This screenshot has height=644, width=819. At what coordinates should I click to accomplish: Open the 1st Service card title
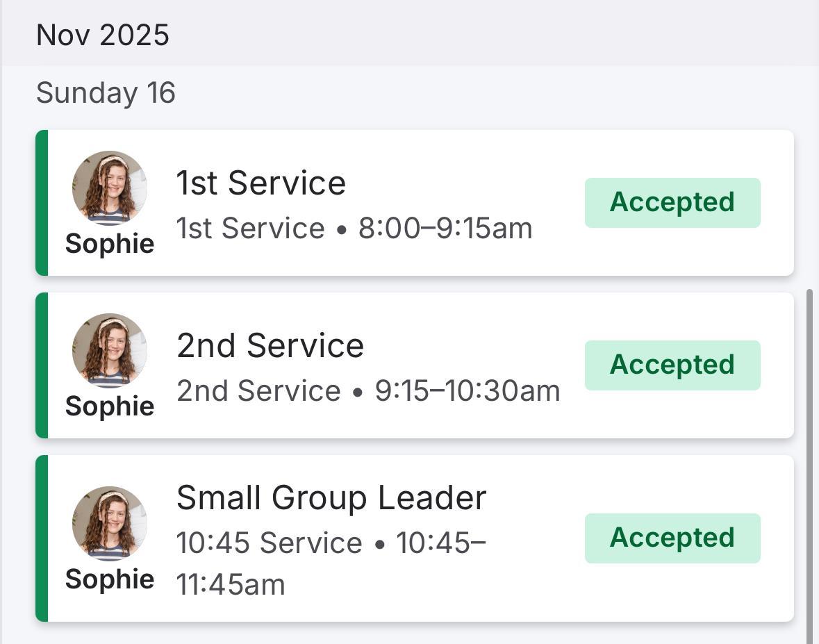pyautogui.click(x=260, y=183)
